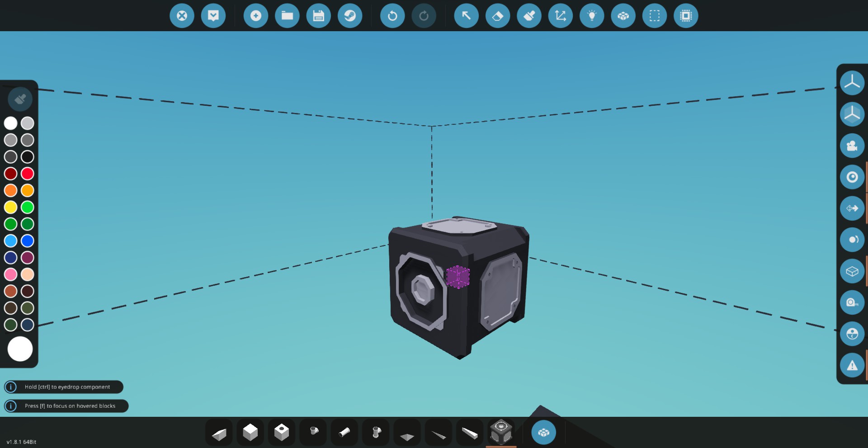This screenshot has width=868, height=448.
Task: Click the three-axis shaded planes icon
Action: tap(852, 114)
